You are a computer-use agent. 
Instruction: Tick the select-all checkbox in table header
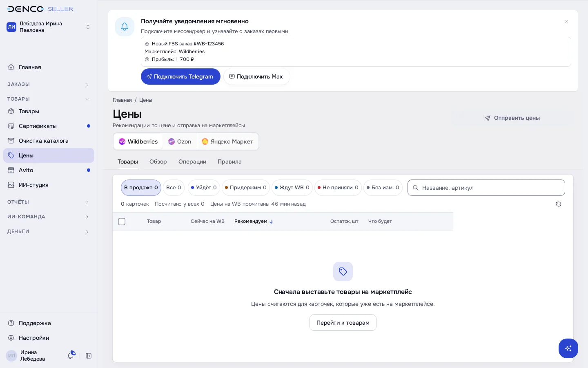122,222
